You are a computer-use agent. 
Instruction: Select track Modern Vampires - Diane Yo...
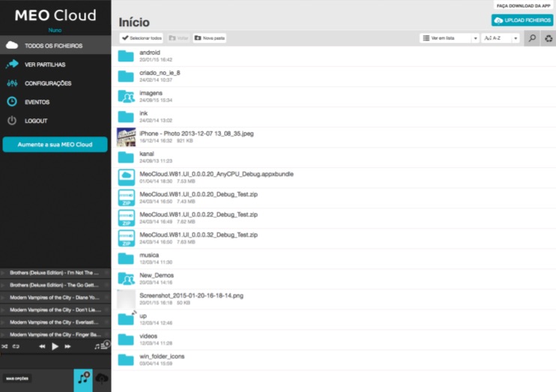tap(55, 298)
